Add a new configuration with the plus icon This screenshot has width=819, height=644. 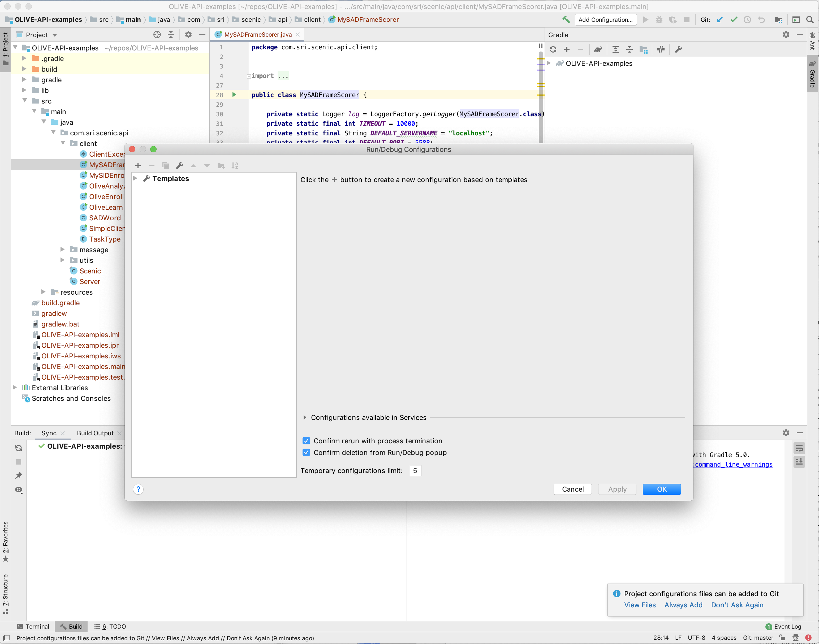[x=137, y=166]
